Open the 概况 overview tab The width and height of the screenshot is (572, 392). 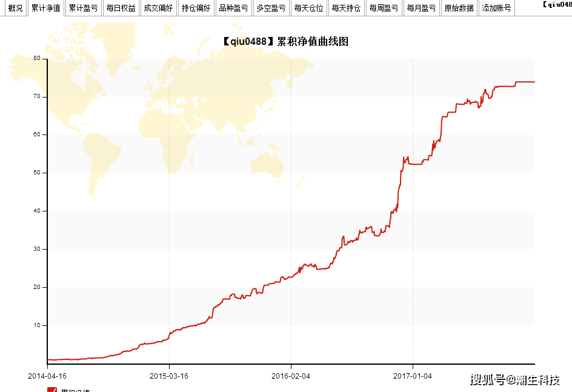point(15,8)
